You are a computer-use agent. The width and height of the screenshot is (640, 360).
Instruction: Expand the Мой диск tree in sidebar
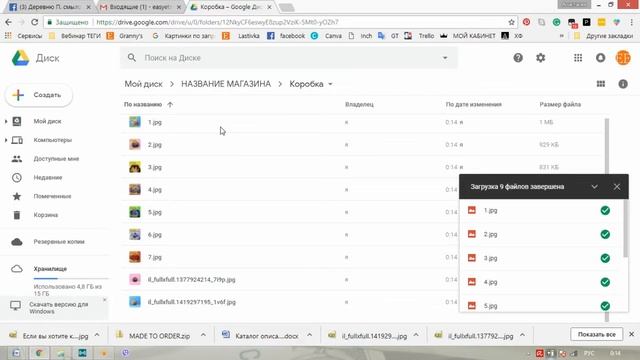coord(6,121)
